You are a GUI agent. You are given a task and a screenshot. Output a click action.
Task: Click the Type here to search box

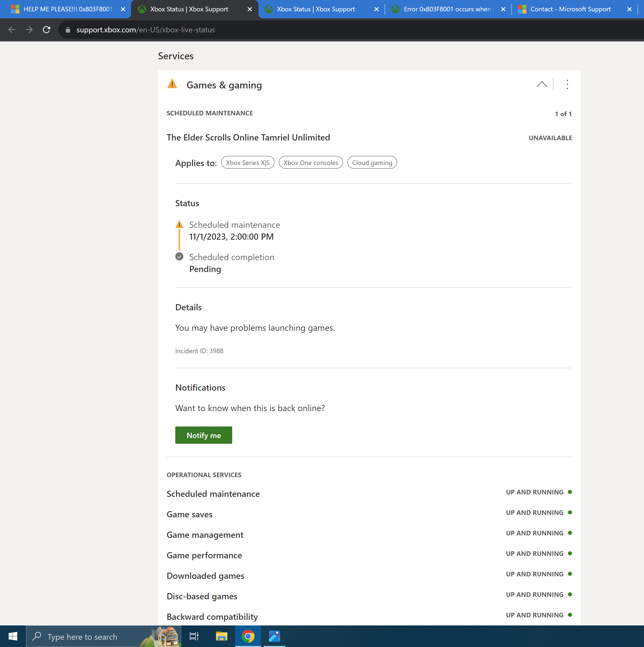click(x=104, y=636)
